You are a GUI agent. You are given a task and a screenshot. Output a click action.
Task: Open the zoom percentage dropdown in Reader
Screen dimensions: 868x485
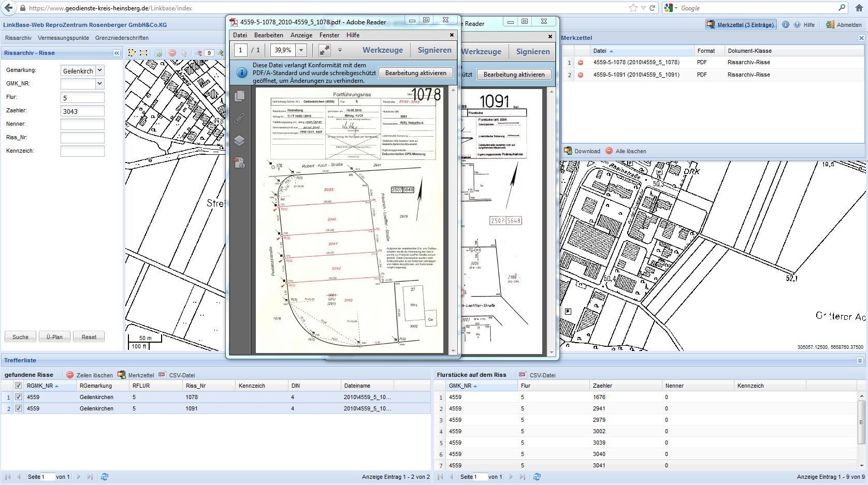coord(301,50)
